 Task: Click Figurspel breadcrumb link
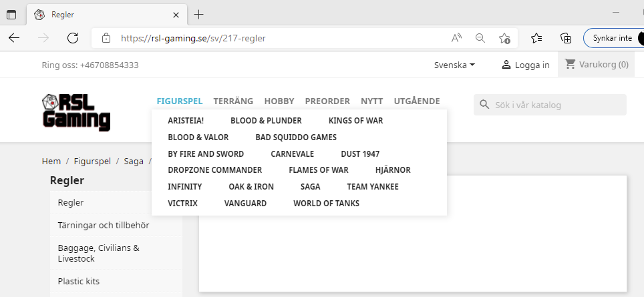pyautogui.click(x=92, y=162)
